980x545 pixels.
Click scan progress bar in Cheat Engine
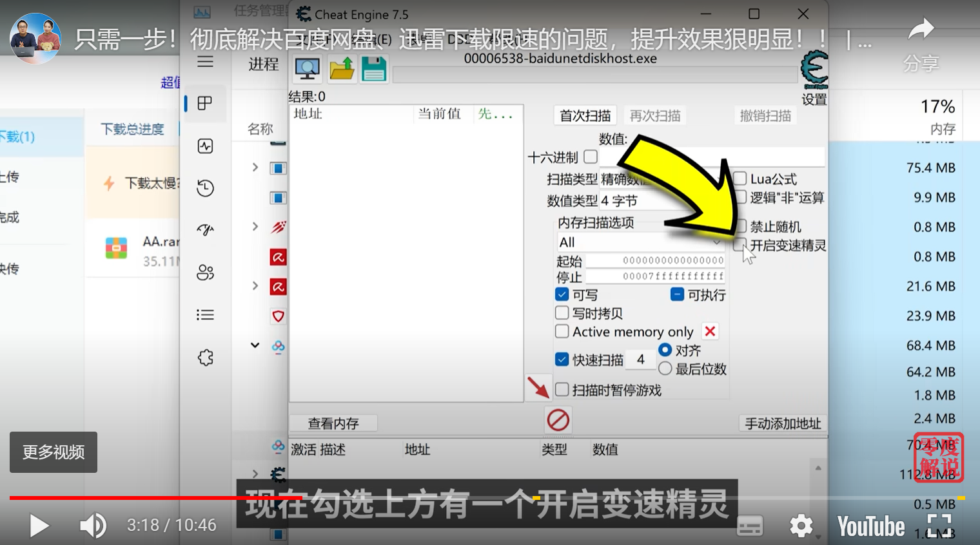pyautogui.click(x=595, y=75)
